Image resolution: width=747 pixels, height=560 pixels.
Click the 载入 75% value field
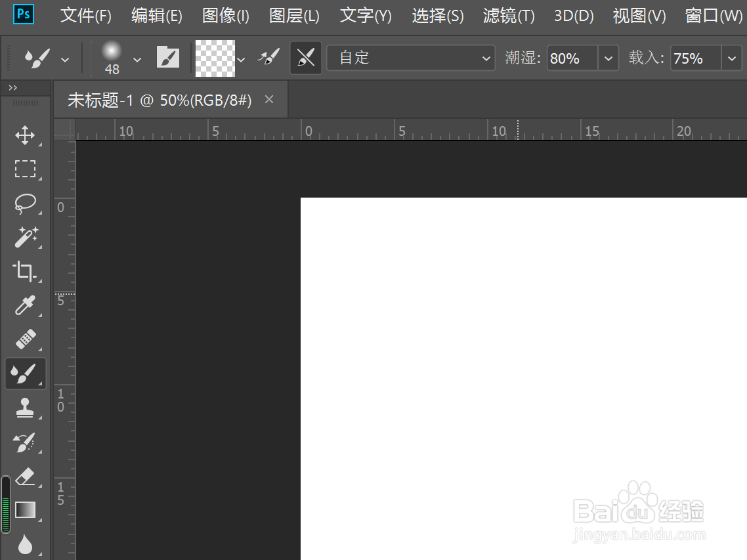click(696, 58)
